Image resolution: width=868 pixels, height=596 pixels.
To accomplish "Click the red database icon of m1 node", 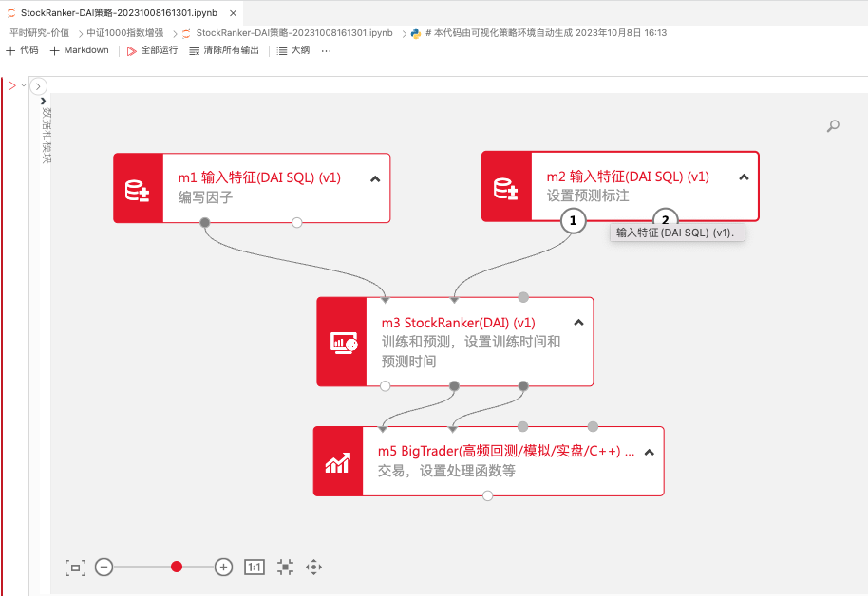I will [139, 189].
